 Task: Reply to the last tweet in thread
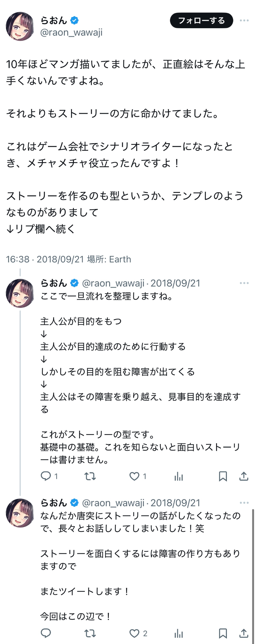pyautogui.click(x=46, y=633)
